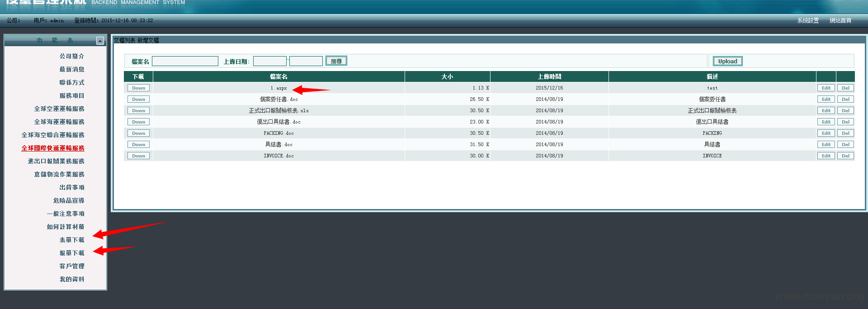Edit the 具結書.doc row
The height and width of the screenshot is (309, 868).
click(x=826, y=145)
